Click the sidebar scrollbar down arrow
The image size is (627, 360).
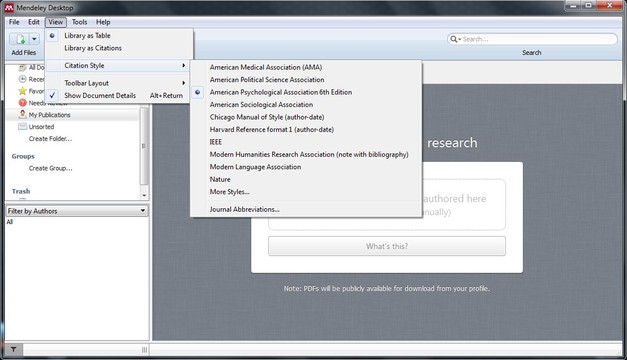pos(144,195)
